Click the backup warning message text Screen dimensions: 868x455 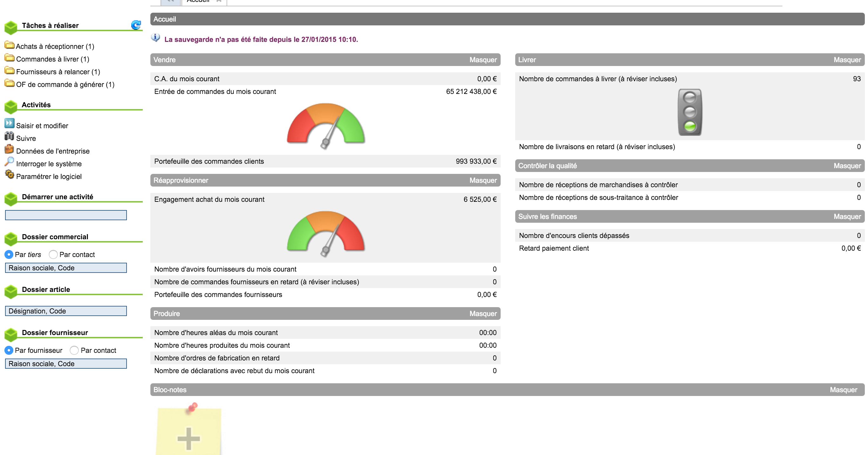coord(261,39)
